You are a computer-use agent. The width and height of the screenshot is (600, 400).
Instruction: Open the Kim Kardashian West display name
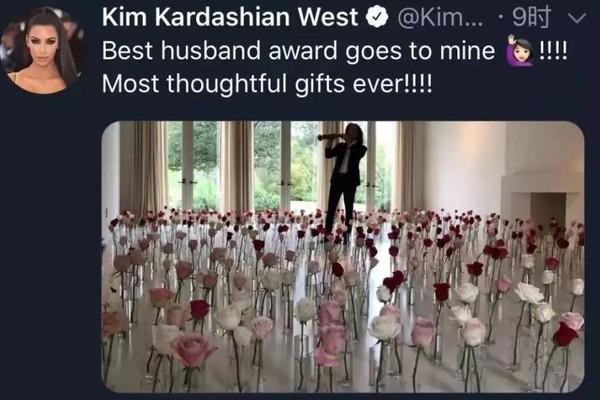coord(230,17)
